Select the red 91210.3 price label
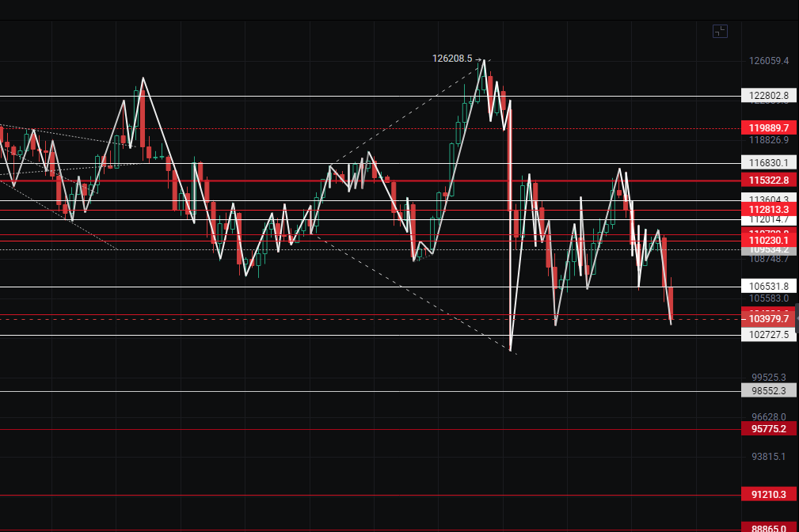The height and width of the screenshot is (532, 799). 768,495
